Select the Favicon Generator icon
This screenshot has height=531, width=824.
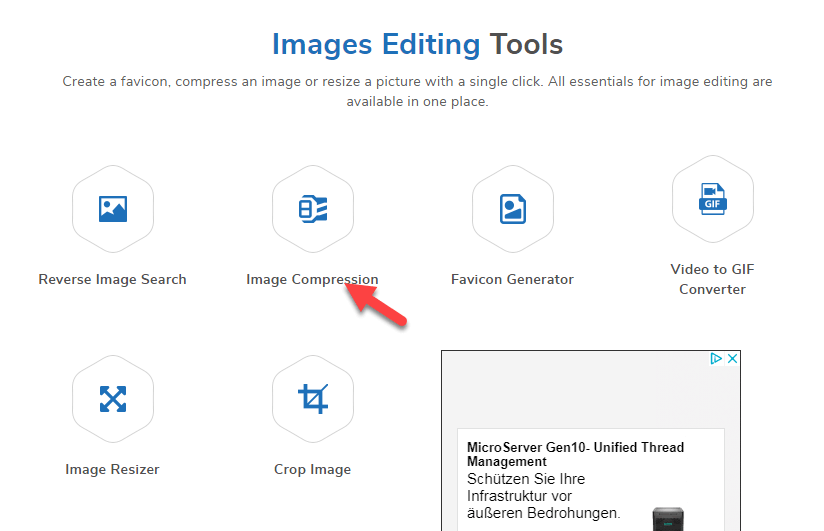click(x=513, y=209)
